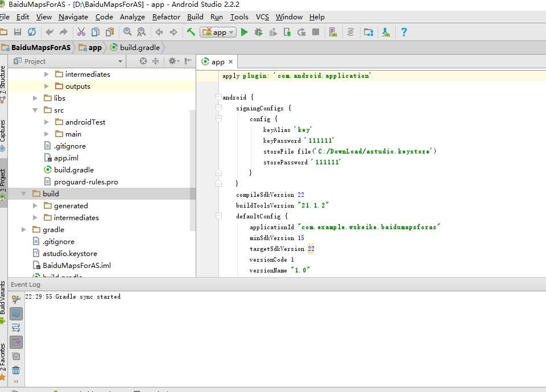Click the Cut scissors icon
Viewport: 546px width, 392px height.
click(81, 32)
